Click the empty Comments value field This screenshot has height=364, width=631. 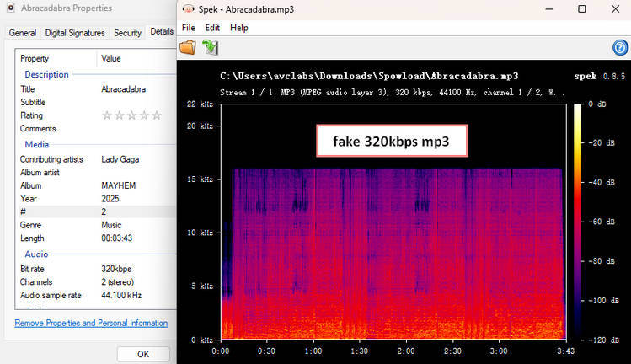click(136, 128)
